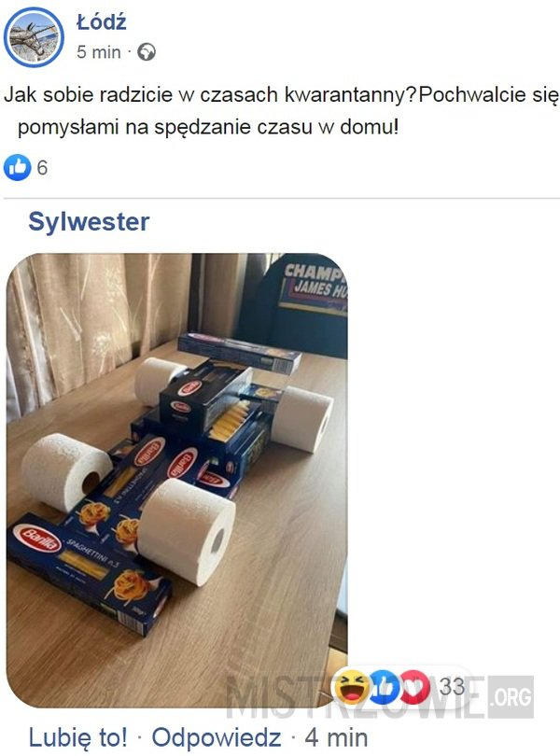Open the Łódź page profile picture

click(x=34, y=36)
